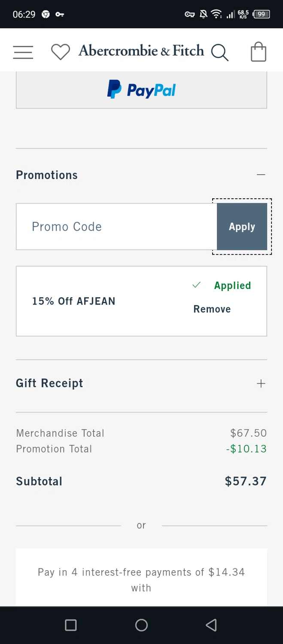Tap the interest-free payments message
This screenshot has width=283, height=644.
point(141,580)
